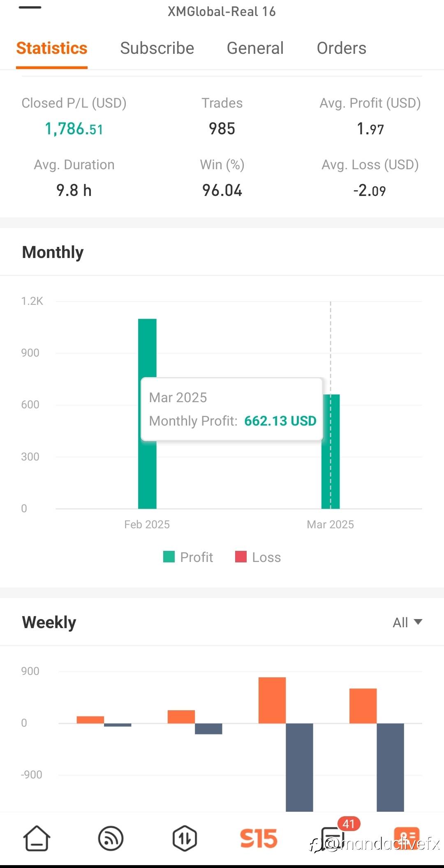The image size is (444, 868).
Task: Open the Weekly 'All' dropdown
Action: [407, 622]
